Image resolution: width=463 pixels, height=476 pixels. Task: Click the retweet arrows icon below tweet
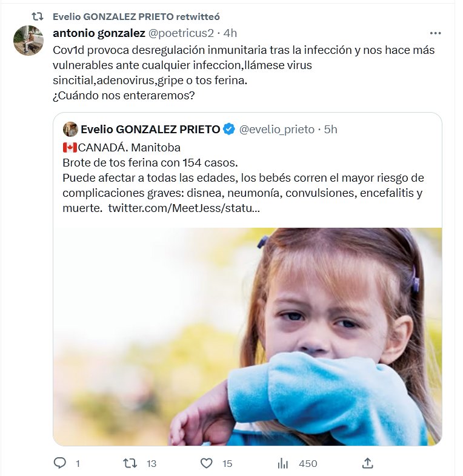(x=130, y=463)
